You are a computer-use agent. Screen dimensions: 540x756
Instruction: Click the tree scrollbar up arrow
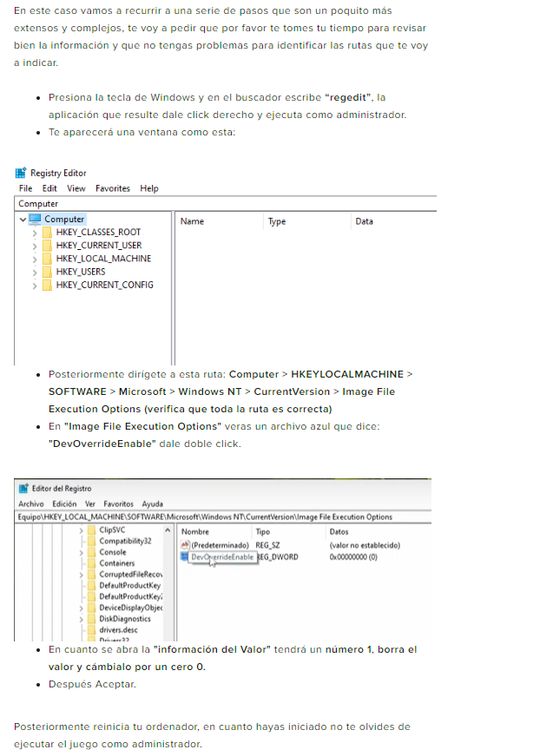click(x=168, y=530)
